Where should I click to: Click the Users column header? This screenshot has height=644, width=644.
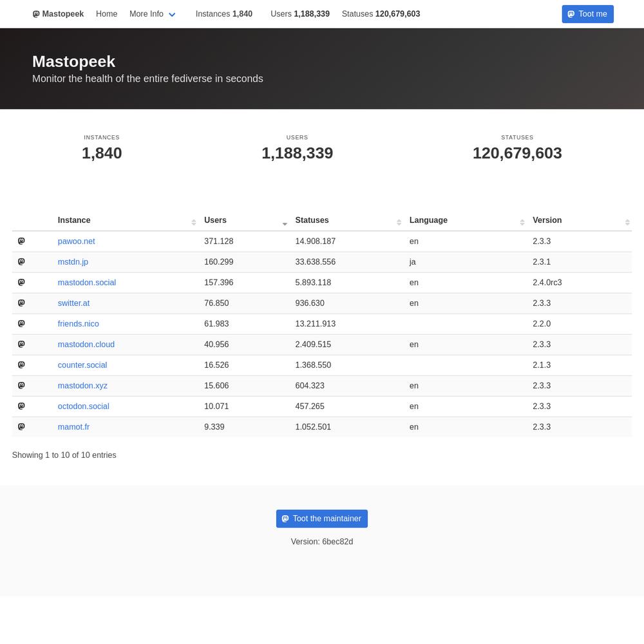point(245,220)
